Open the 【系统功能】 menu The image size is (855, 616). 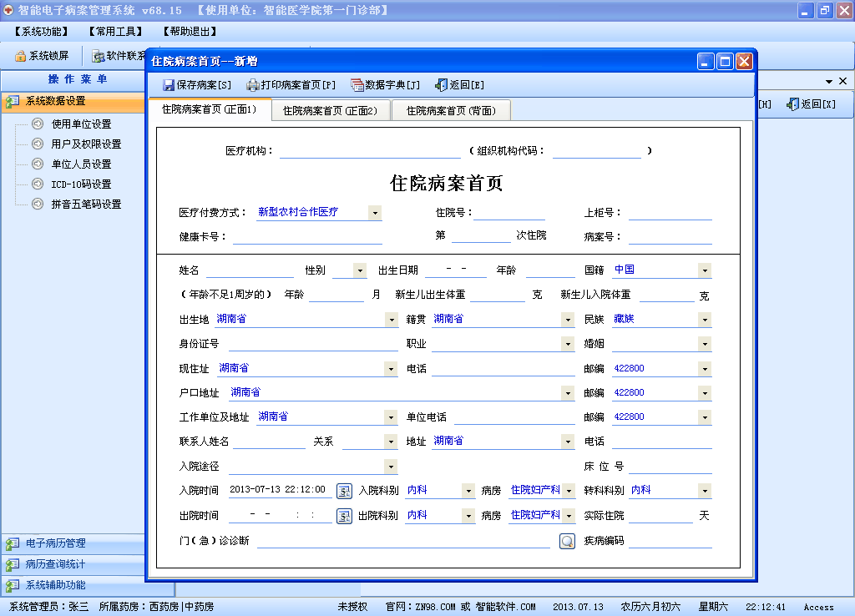(x=42, y=32)
